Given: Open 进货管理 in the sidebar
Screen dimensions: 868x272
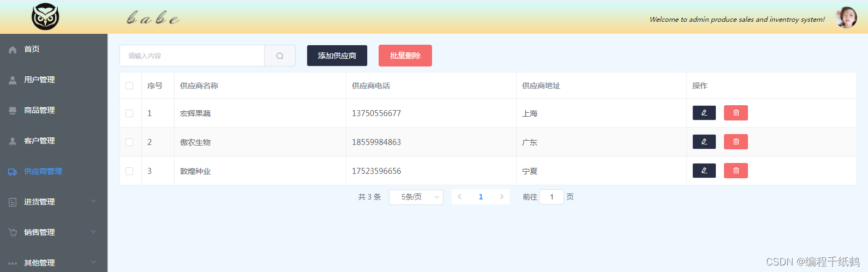Looking at the screenshot, I should pos(53,202).
